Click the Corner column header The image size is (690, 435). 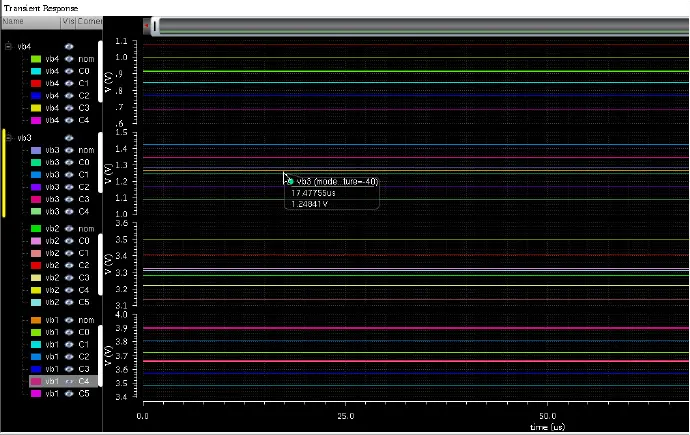90,22
